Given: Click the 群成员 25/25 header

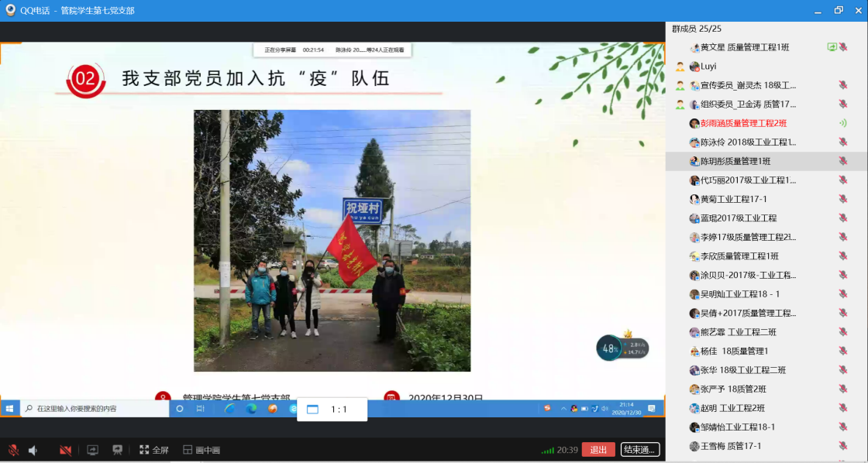Looking at the screenshot, I should pos(694,29).
